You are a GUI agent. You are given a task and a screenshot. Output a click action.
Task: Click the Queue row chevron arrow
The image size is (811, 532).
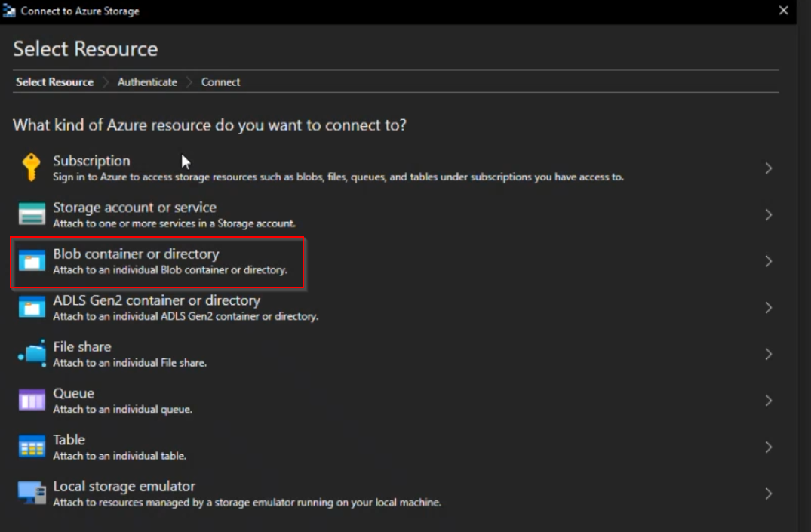click(x=768, y=401)
